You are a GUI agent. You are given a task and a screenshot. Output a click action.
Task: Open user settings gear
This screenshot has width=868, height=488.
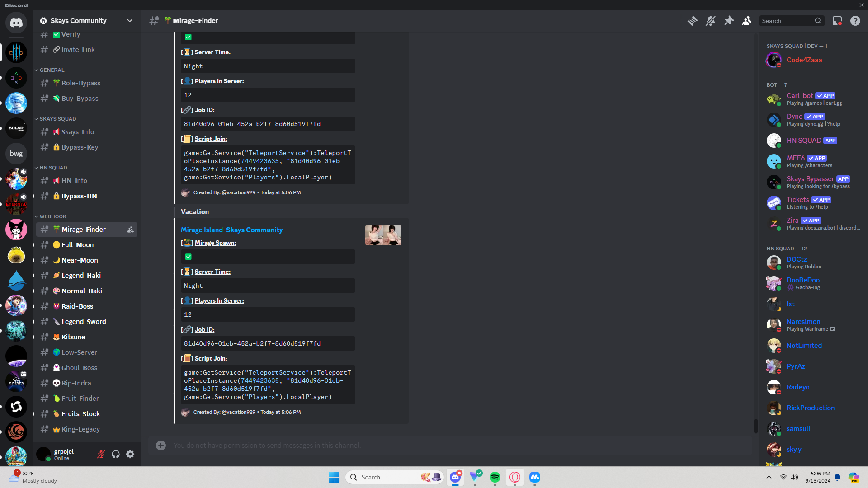point(130,454)
